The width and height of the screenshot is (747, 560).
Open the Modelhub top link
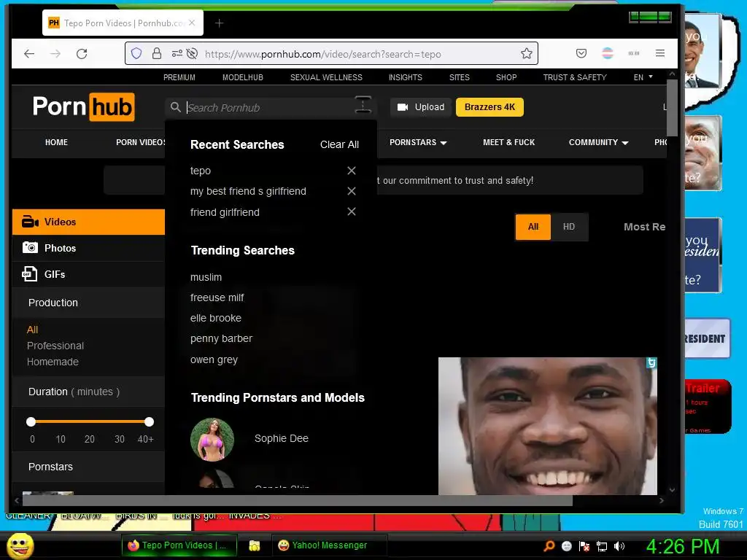242,77
